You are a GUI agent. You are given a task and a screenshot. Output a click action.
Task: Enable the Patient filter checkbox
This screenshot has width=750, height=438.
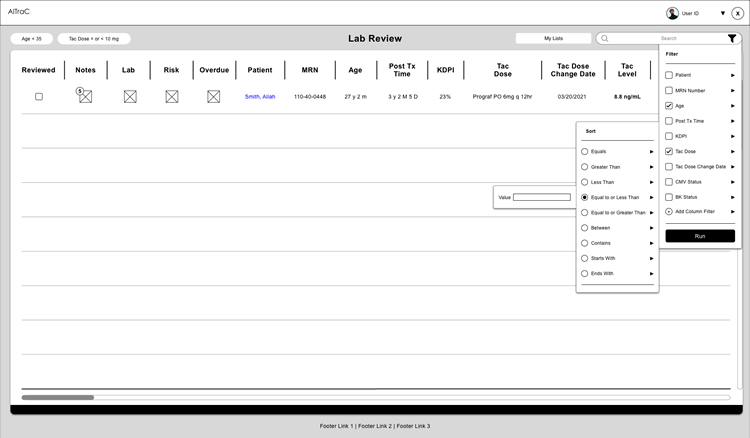tap(669, 75)
